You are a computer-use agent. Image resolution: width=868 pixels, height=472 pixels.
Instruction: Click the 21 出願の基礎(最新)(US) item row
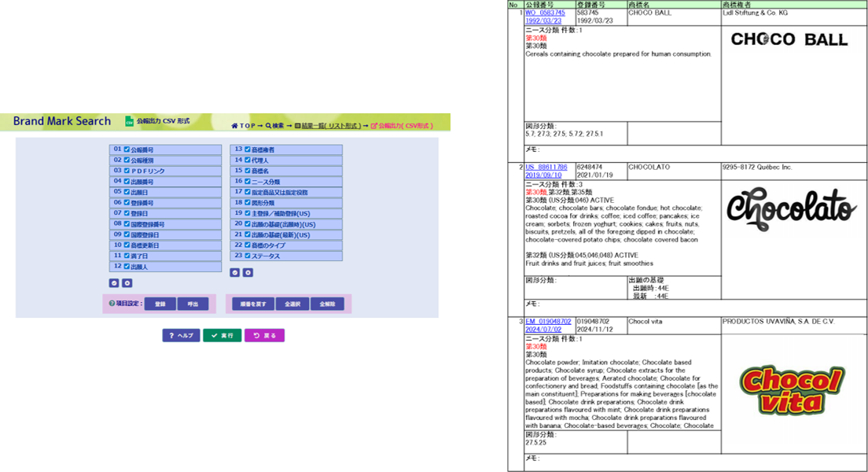286,234
